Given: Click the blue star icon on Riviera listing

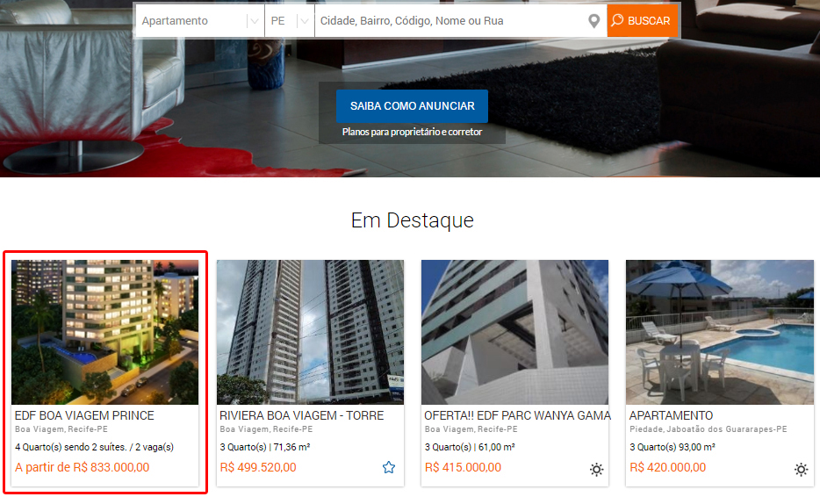Looking at the screenshot, I should [389, 467].
